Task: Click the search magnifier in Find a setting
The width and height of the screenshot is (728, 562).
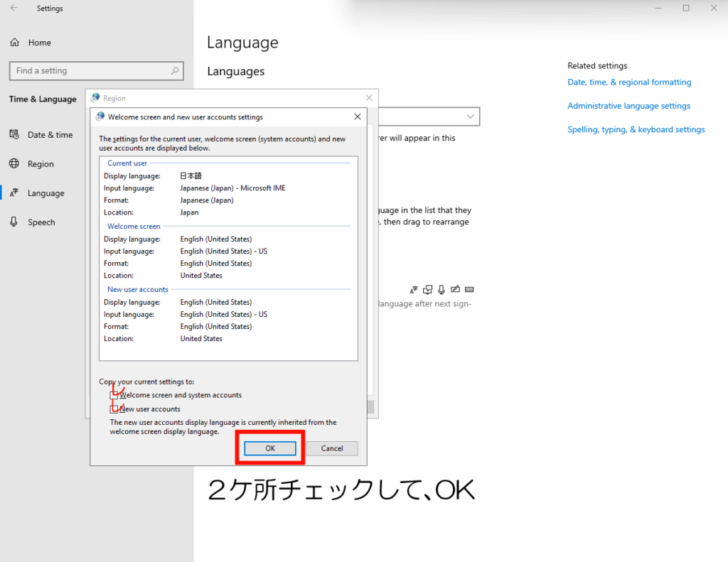Action: [x=175, y=71]
